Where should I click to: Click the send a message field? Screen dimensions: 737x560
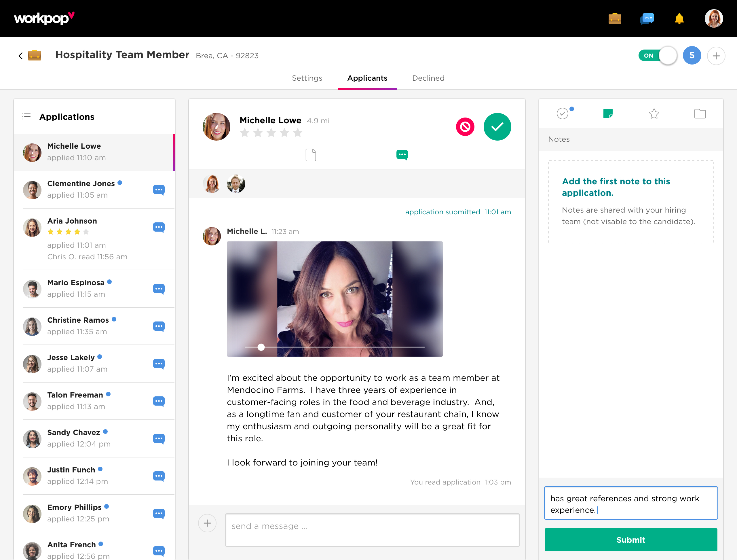click(x=372, y=529)
